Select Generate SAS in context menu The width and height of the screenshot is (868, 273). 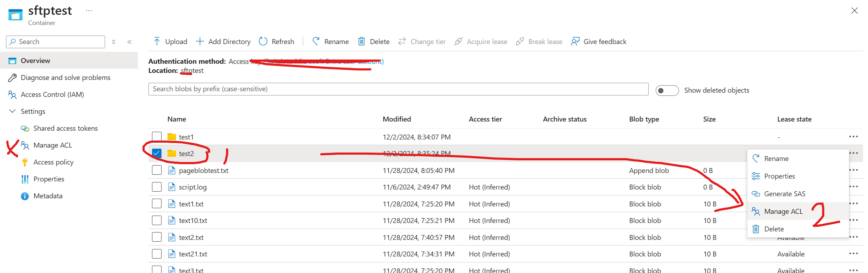coord(784,194)
